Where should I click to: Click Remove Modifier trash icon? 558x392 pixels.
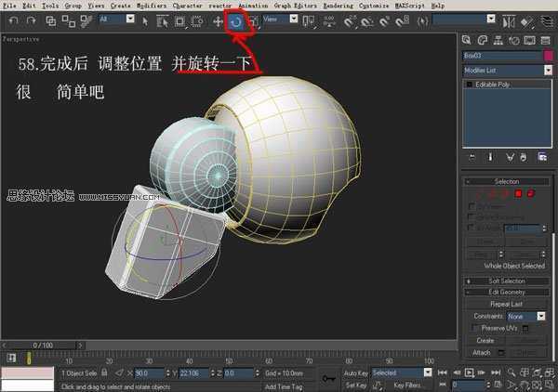[x=524, y=157]
